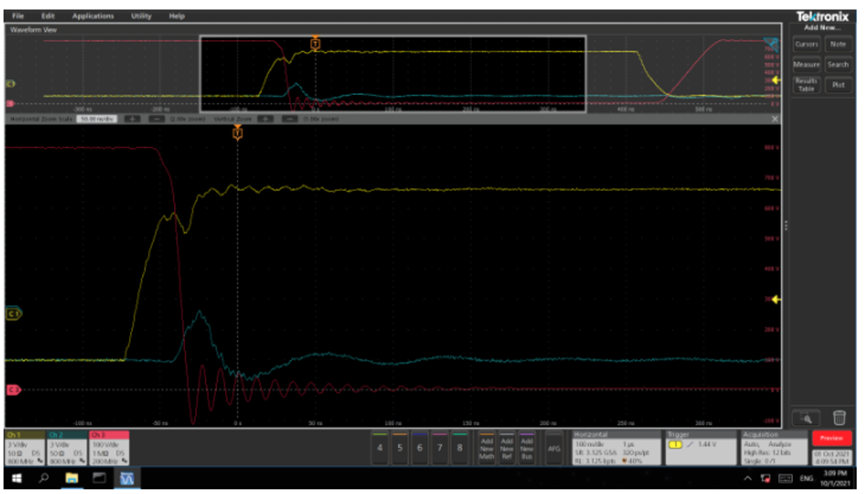The image size is (865, 494).
Task: Open File Explorer from the taskbar
Action: (73, 479)
